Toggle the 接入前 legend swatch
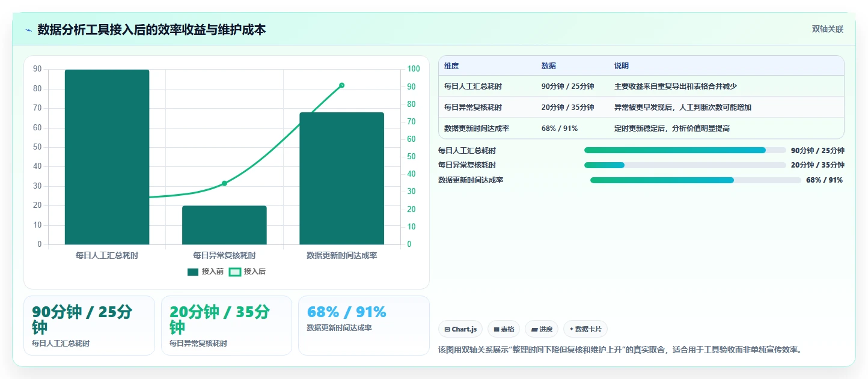868x379 pixels. pos(193,272)
